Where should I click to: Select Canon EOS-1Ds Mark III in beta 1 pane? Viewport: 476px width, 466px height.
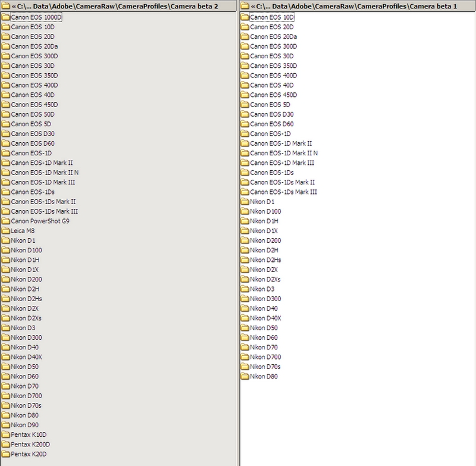click(x=283, y=192)
